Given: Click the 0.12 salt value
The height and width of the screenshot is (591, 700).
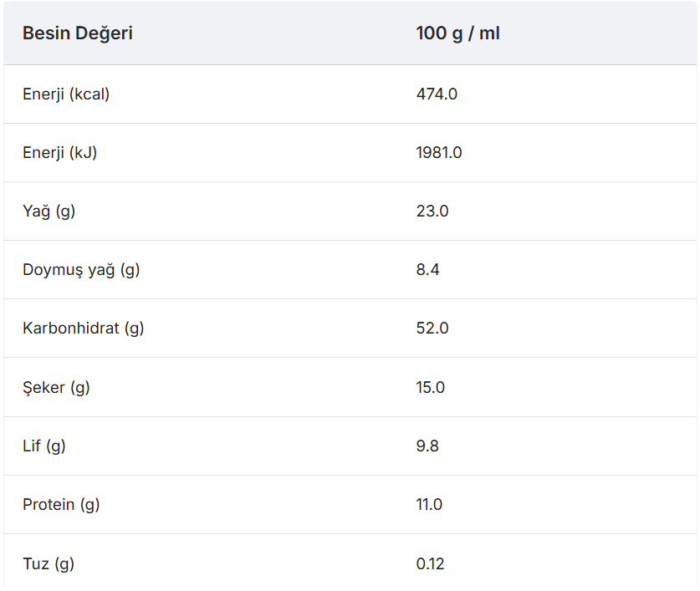Looking at the screenshot, I should click(x=431, y=563).
